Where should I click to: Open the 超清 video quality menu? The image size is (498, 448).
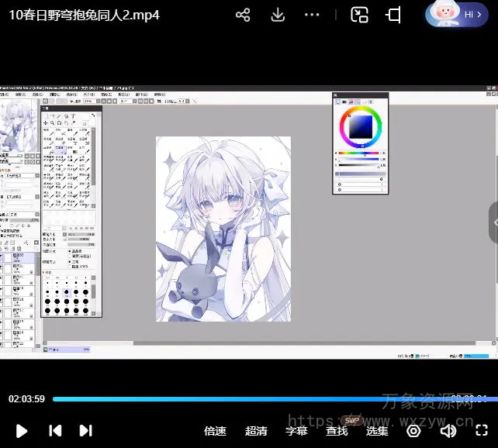coord(256,431)
